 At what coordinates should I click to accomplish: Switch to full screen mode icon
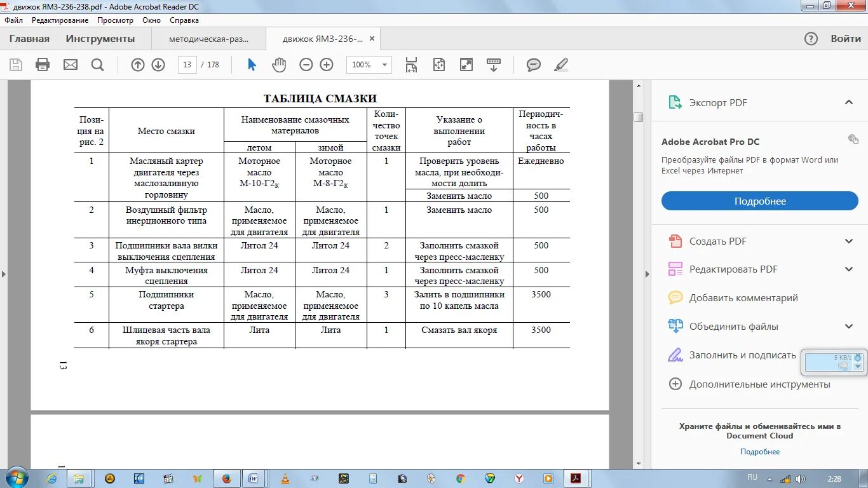click(x=466, y=65)
